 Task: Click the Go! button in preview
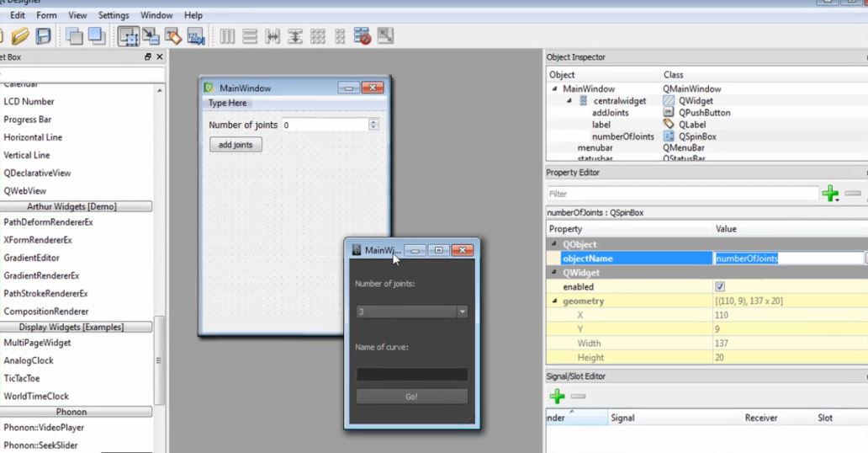point(412,397)
